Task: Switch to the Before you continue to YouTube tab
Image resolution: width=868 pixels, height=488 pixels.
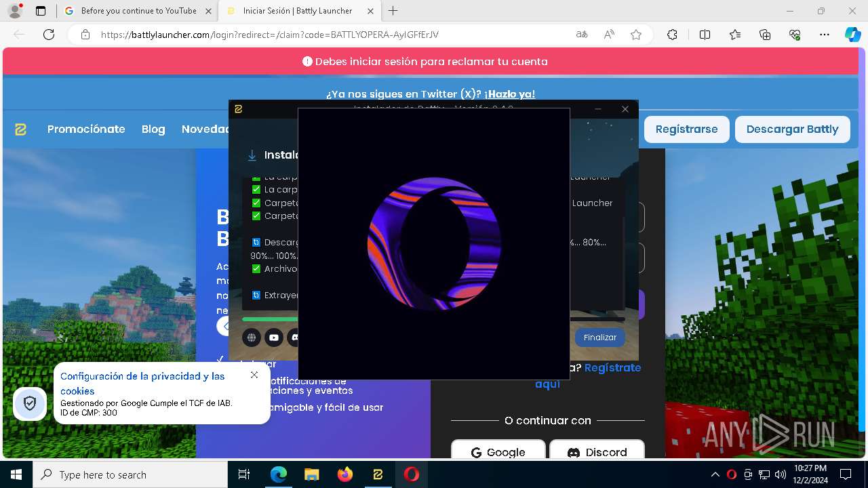Action: [138, 11]
